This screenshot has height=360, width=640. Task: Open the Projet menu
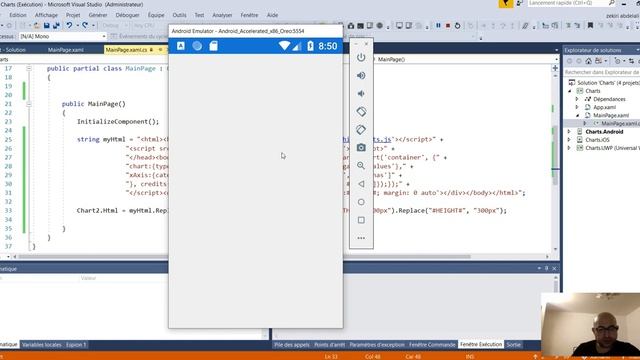coord(73,15)
